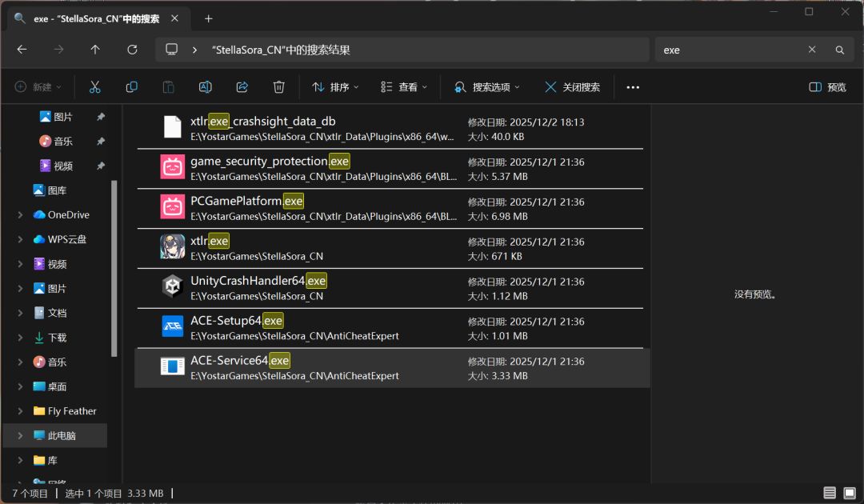Select file name xtlr.exe_crashsight_data_db
The image size is (864, 504).
[x=263, y=121]
